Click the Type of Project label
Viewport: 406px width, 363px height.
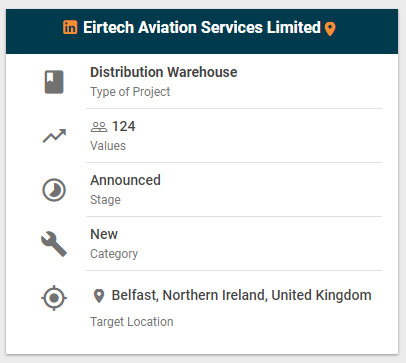click(130, 92)
